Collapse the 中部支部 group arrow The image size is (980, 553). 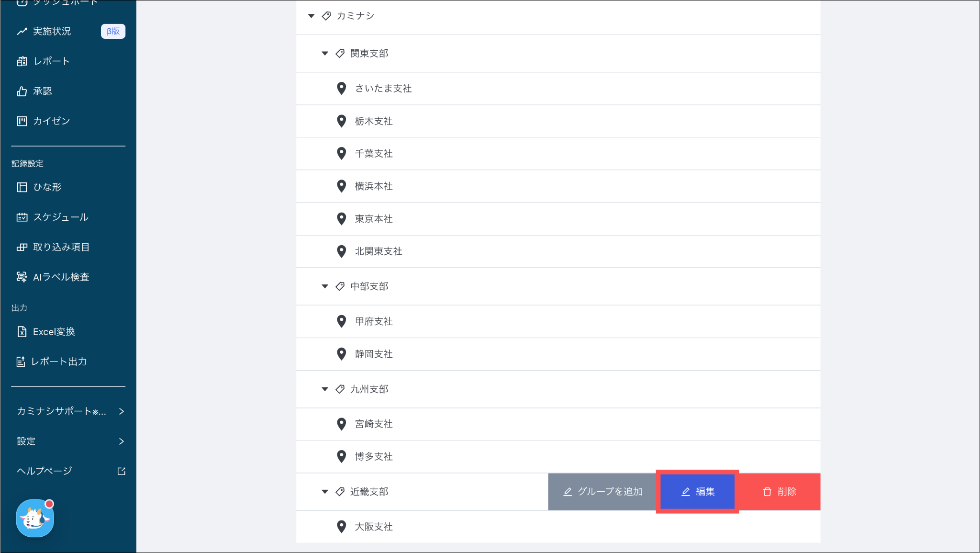[325, 286]
